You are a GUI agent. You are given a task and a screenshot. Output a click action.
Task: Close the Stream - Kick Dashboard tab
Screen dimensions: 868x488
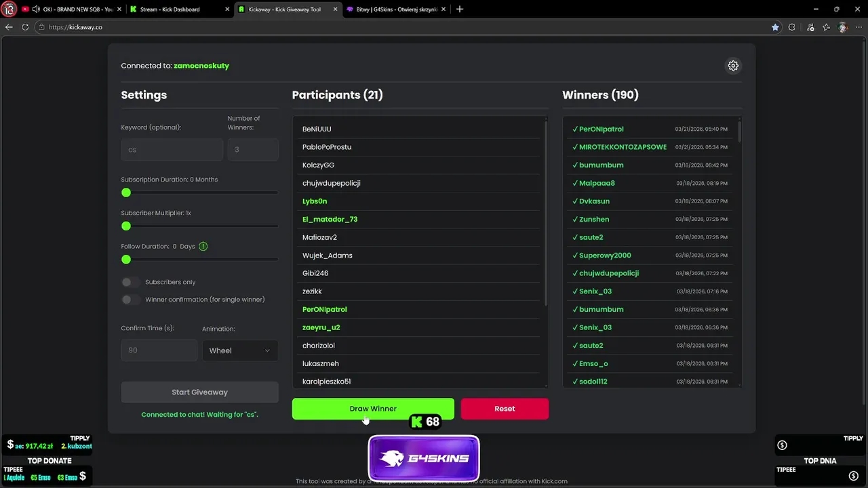pyautogui.click(x=226, y=9)
